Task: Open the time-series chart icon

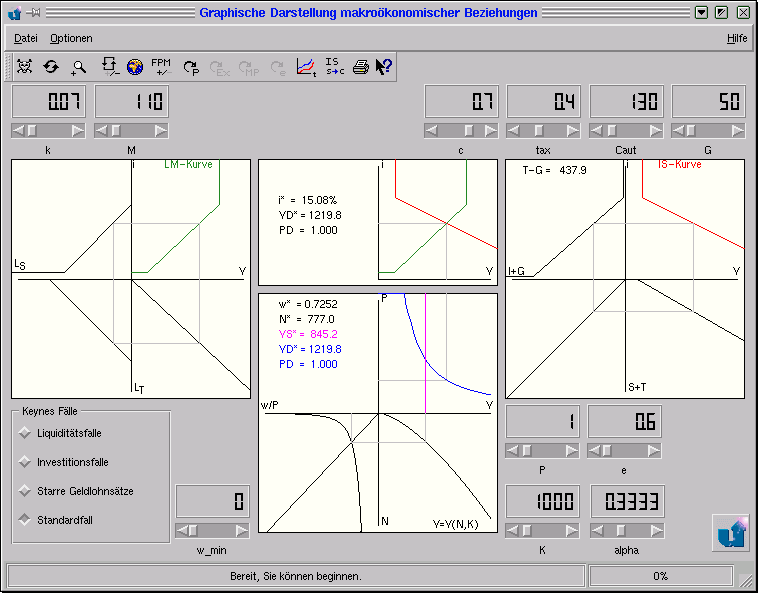Action: tap(306, 67)
